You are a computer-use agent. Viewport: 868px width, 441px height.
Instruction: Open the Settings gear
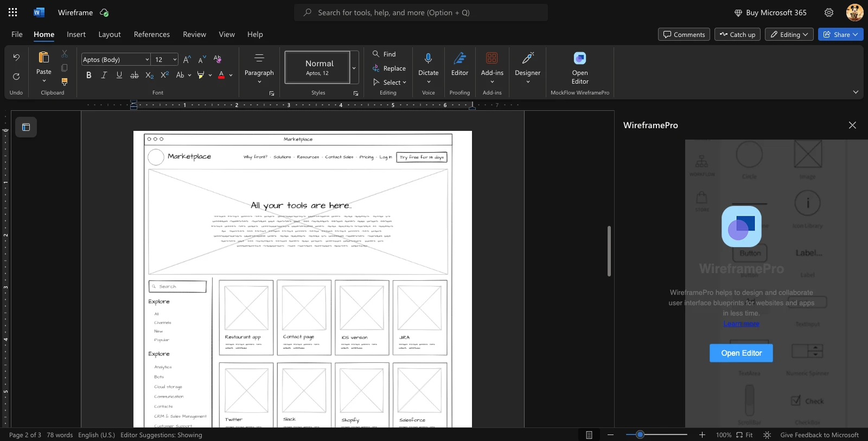829,12
